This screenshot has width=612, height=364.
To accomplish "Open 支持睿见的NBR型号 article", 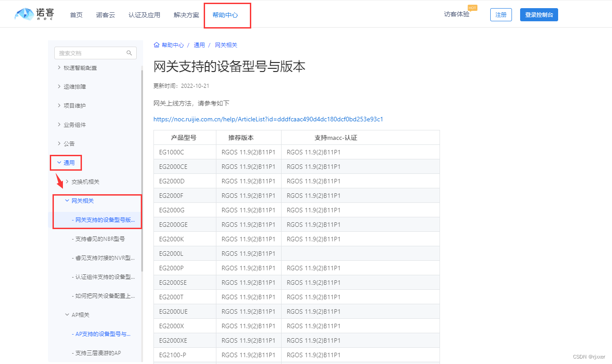I will point(98,239).
